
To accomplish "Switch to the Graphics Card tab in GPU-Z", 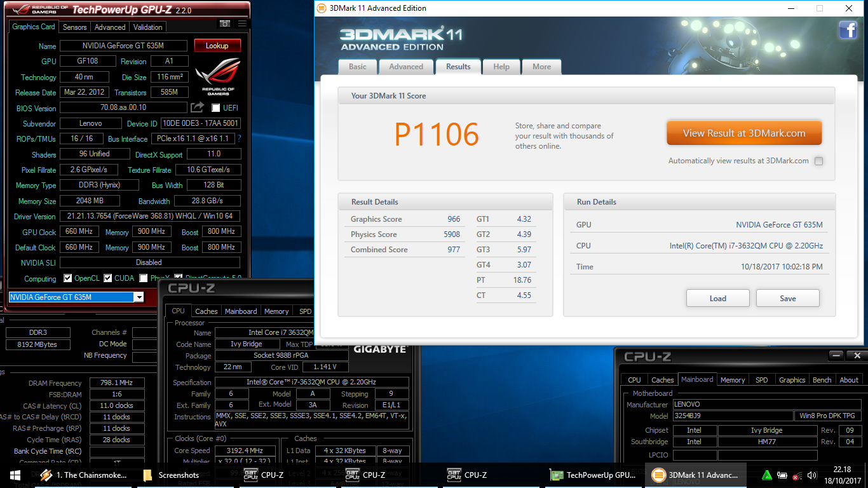I will click(34, 27).
